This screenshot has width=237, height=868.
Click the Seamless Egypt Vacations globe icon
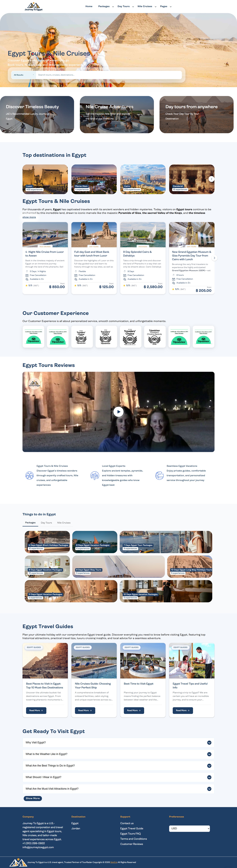(159, 475)
